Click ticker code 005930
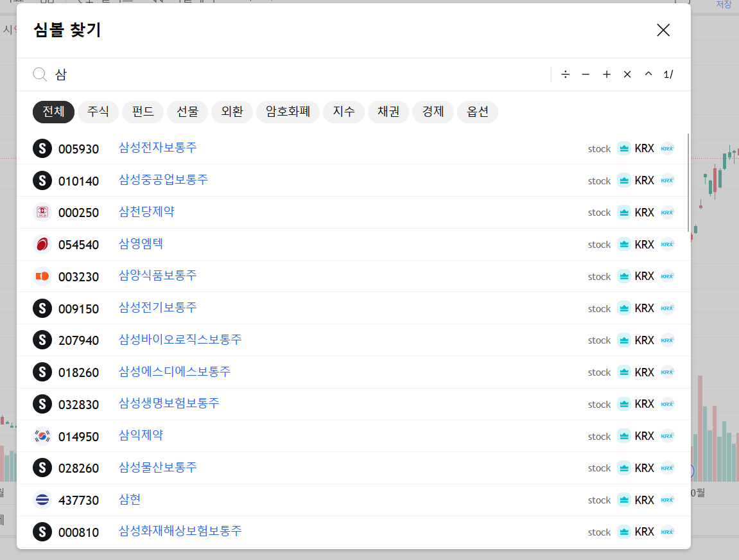739x560 pixels. (79, 149)
